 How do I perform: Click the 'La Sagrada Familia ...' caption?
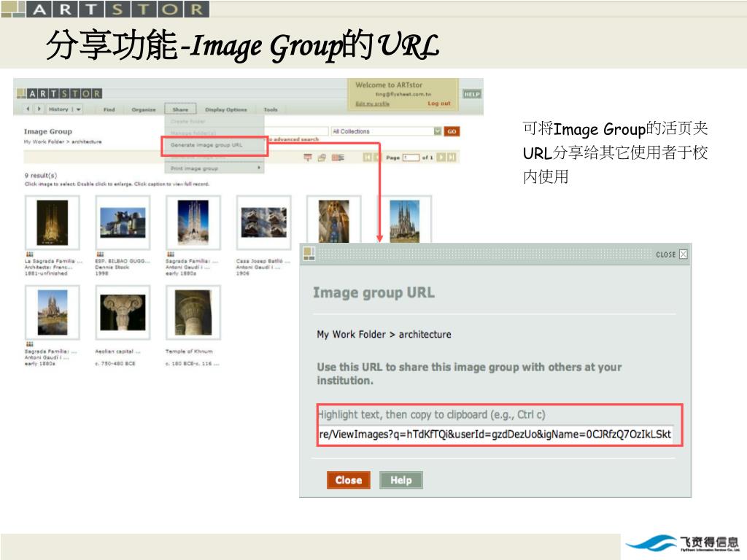[x=54, y=262]
